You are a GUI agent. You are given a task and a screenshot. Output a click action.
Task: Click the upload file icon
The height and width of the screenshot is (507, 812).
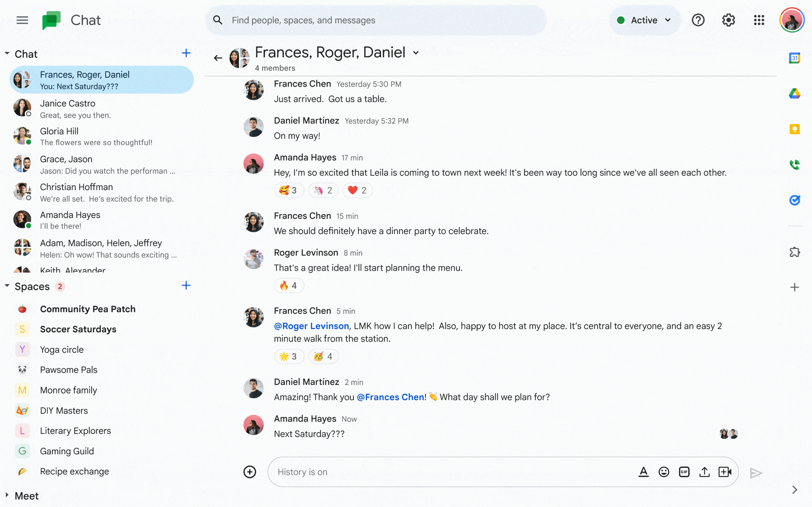point(704,472)
